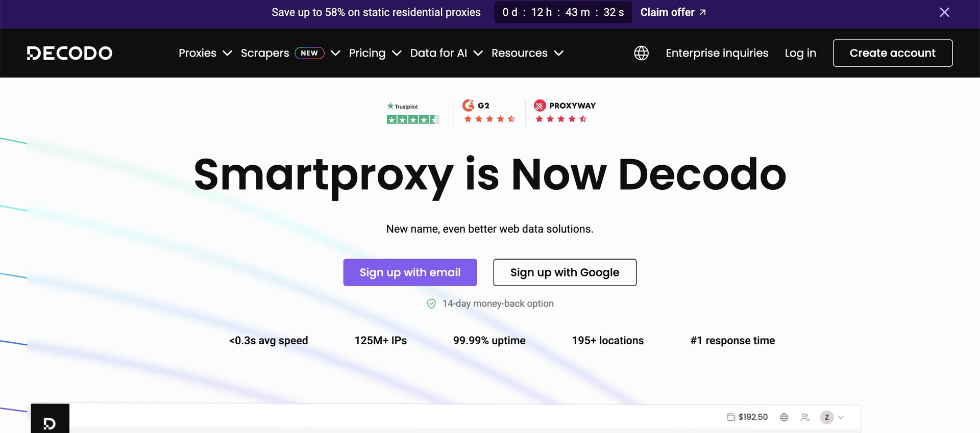
Task: Click the '#1 response time' stat
Action: point(732,341)
